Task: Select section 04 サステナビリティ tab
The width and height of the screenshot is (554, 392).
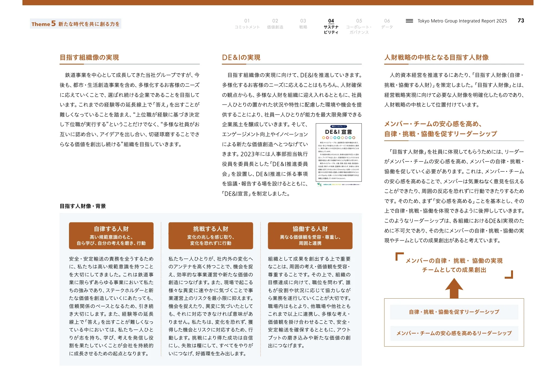Action: click(x=331, y=26)
